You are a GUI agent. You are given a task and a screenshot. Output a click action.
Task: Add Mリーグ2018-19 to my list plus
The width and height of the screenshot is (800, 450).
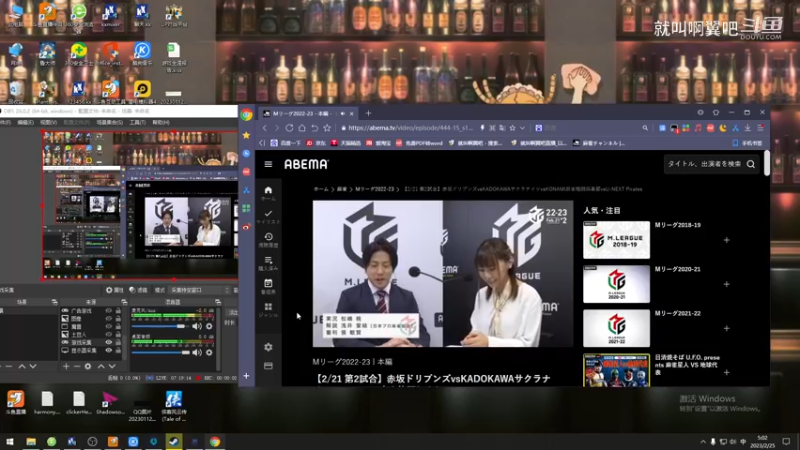[x=727, y=240]
